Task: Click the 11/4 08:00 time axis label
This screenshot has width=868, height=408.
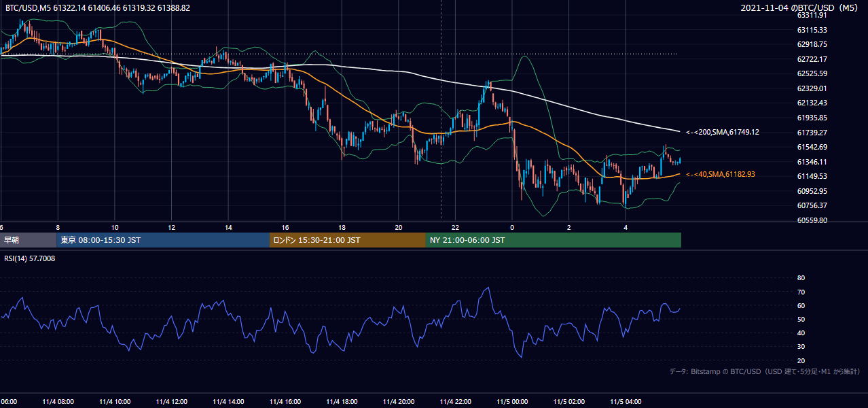Action: [x=58, y=401]
